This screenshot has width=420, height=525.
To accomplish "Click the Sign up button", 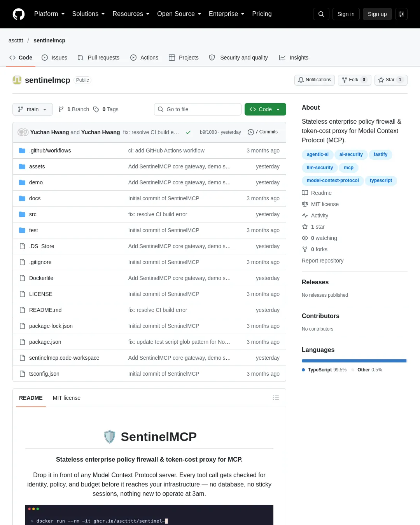I will pyautogui.click(x=377, y=14).
